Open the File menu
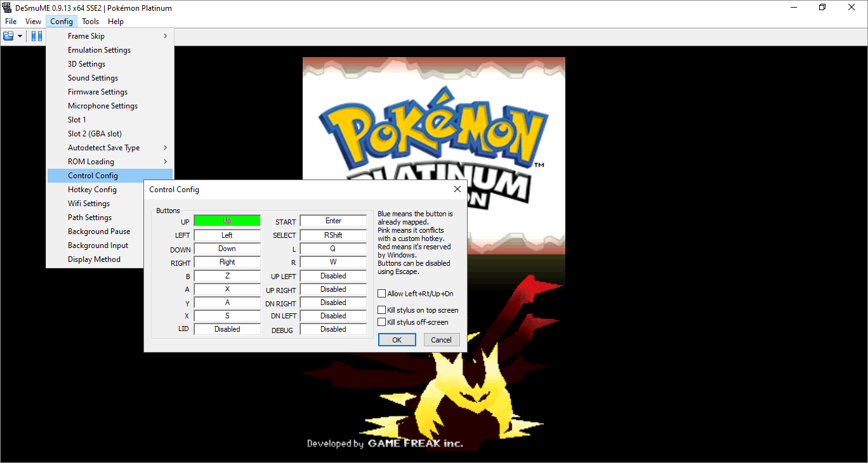This screenshot has height=463, width=868. click(x=11, y=22)
